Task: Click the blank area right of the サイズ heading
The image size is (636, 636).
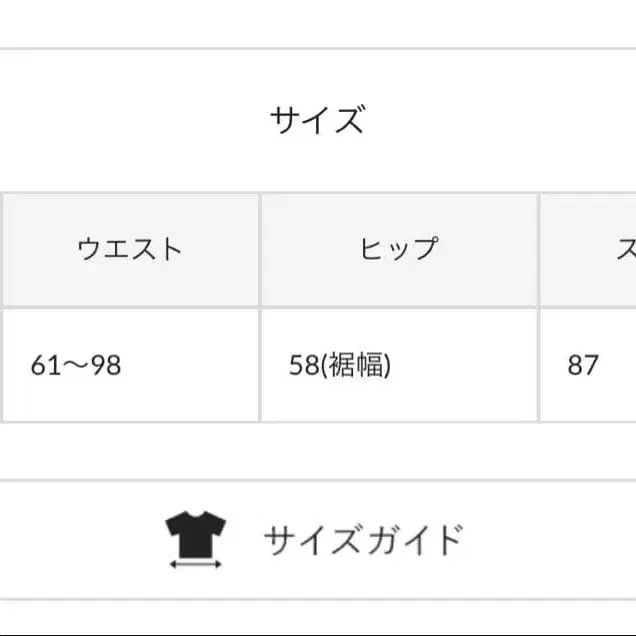Action: (500, 121)
